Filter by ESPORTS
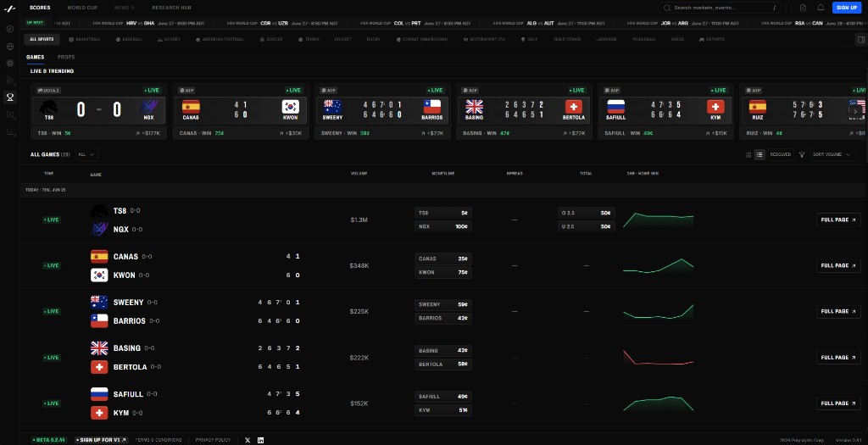This screenshot has width=868, height=445. tap(712, 39)
